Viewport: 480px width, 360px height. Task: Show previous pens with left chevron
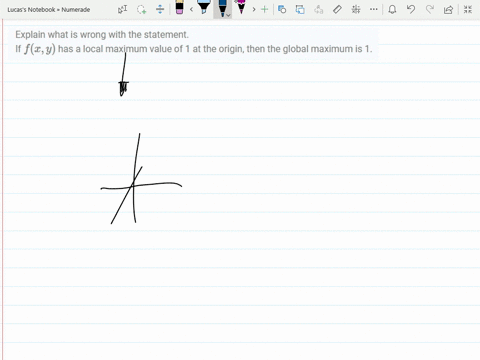pos(191,9)
